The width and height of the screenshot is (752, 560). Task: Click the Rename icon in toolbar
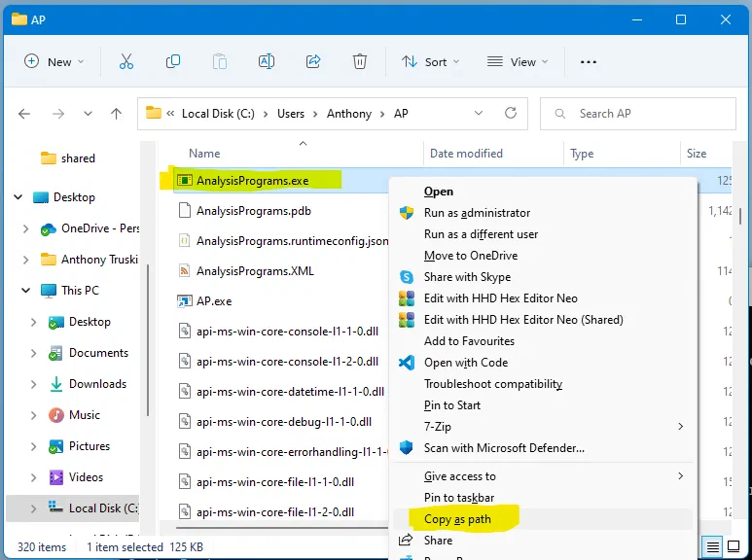267,62
